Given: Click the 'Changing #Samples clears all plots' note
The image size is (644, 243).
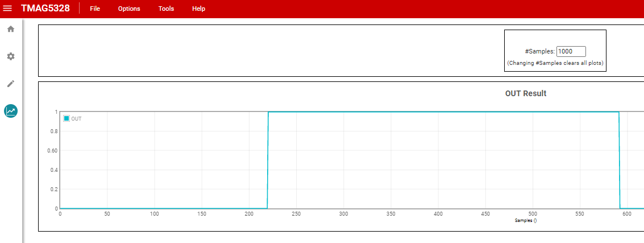Looking at the screenshot, I should tap(555, 63).
